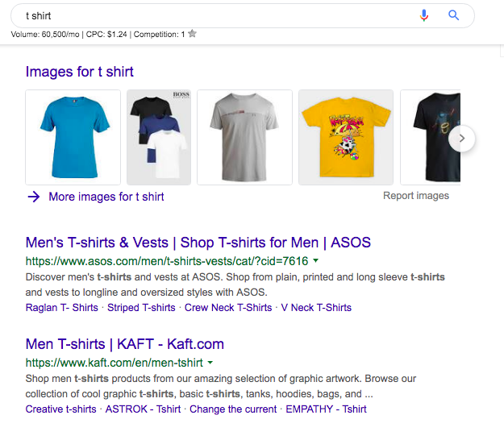Expand dropdown arrow beside kaft.com URL
The width and height of the screenshot is (504, 436).
210,363
